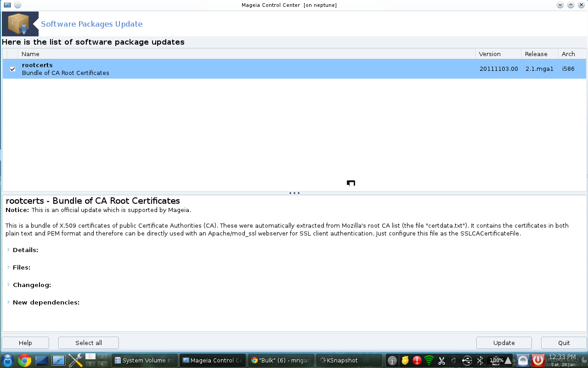Click the Bluetooth tray icon
Viewport: 588px width, 368px height.
pos(480,361)
